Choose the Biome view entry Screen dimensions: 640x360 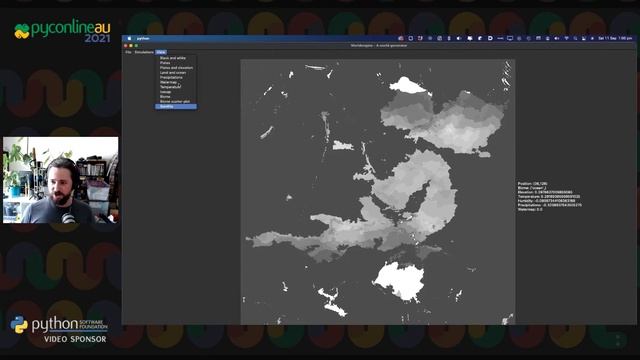pyautogui.click(x=176, y=97)
